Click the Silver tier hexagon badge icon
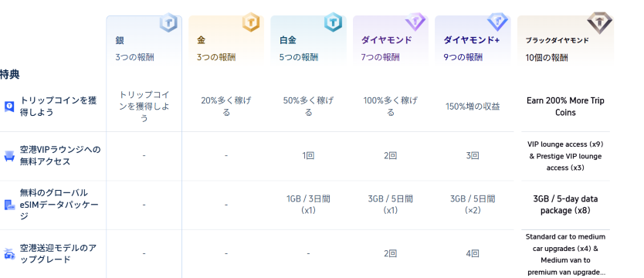Screen dimensions: 644x278 pos(168,22)
